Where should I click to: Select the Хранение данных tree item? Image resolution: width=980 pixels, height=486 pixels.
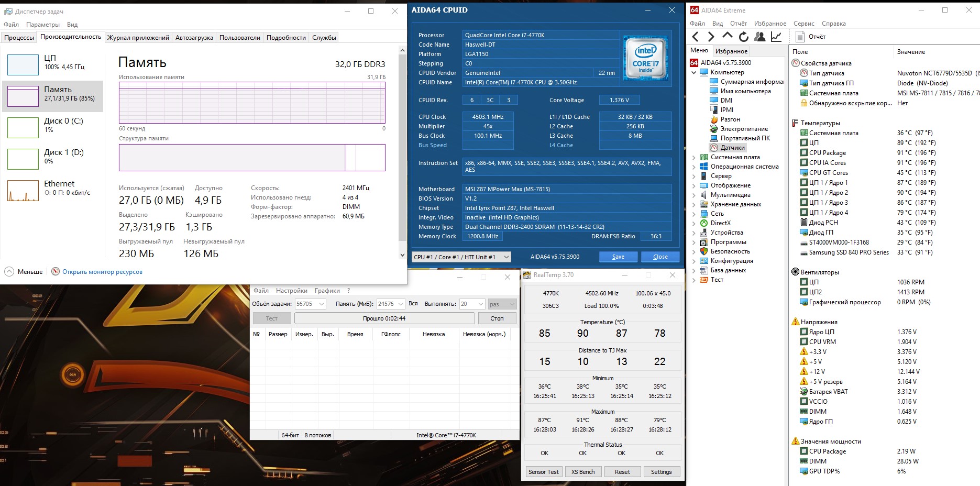(730, 204)
